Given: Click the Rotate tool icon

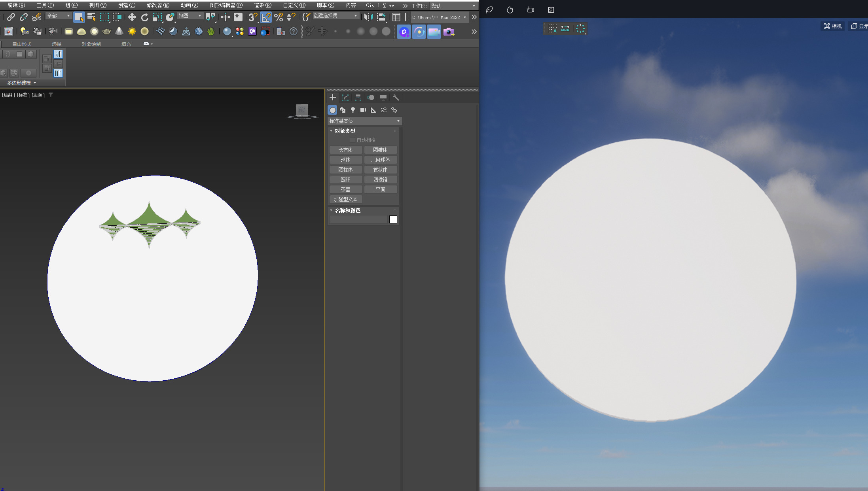Looking at the screenshot, I should 145,17.
